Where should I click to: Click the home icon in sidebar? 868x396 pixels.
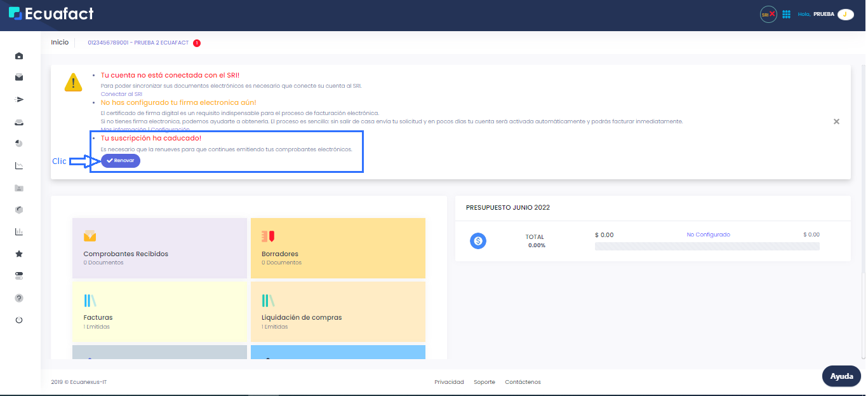pos(19,56)
